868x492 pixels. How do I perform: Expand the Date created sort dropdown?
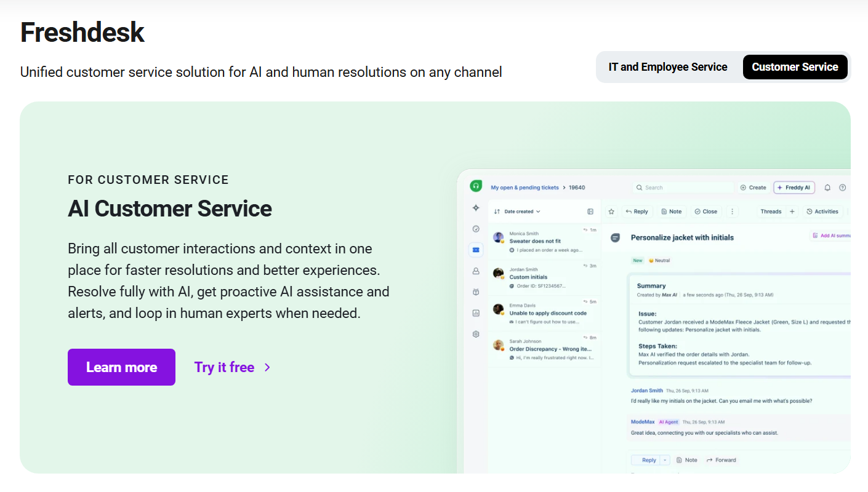click(517, 212)
